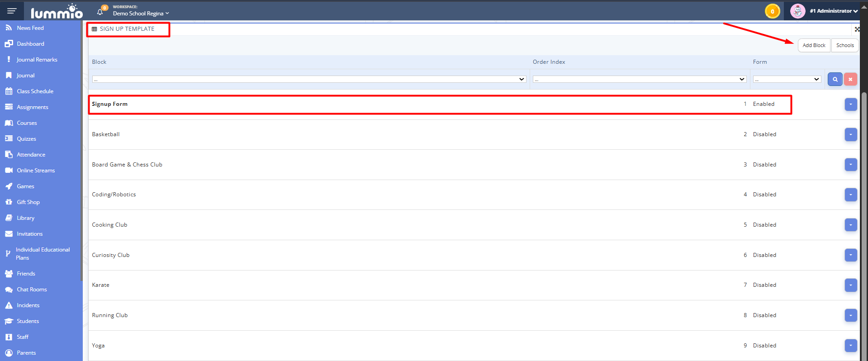Open the Order Index filter dropdown

pos(640,79)
